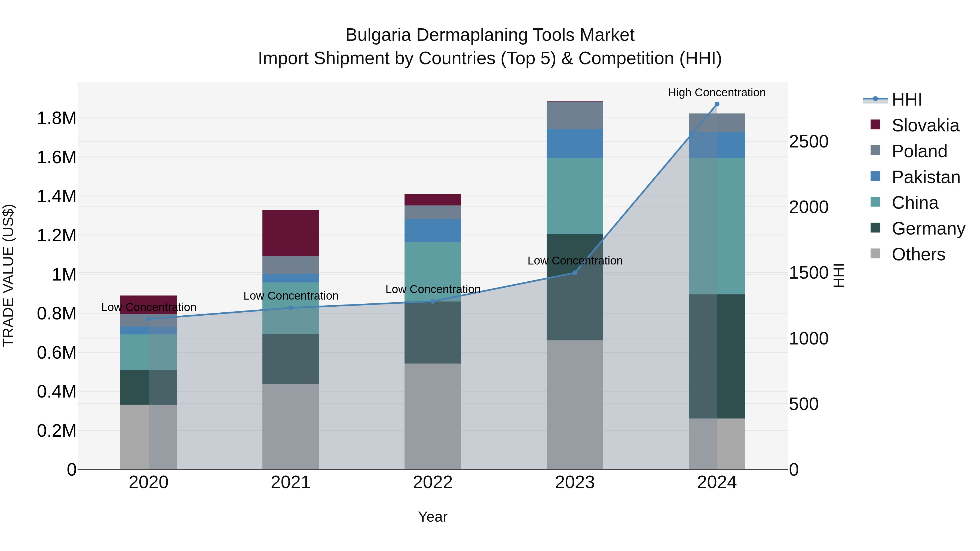Click the Poland color swatch in legend
The image size is (980, 551).
click(875, 150)
